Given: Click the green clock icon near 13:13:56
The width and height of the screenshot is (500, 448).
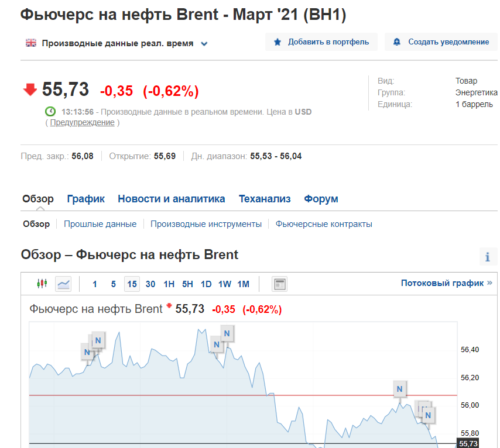Looking at the screenshot, I should [x=50, y=112].
